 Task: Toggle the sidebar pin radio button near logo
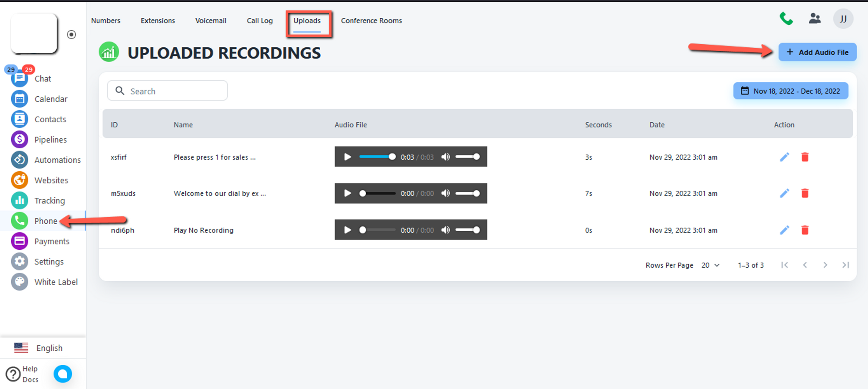click(x=72, y=35)
